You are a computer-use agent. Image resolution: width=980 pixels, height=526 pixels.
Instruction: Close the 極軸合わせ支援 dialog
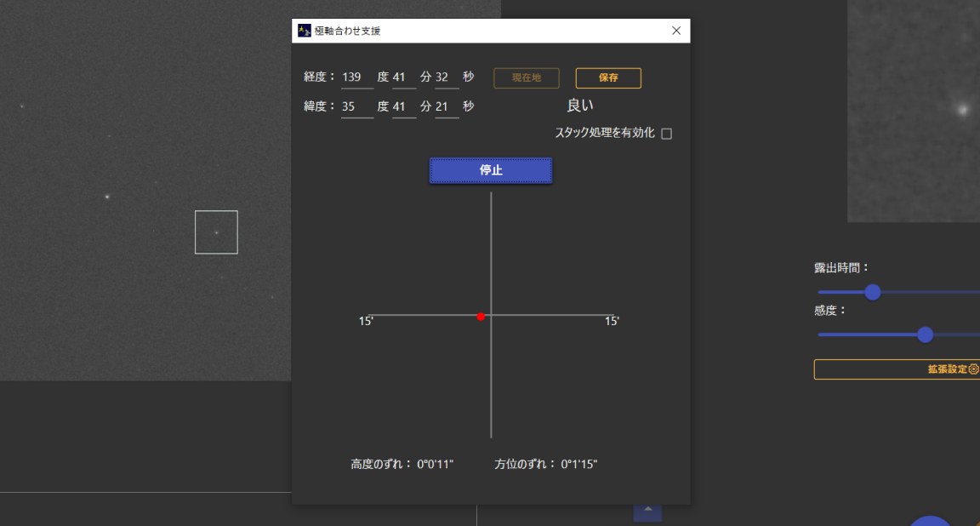click(x=676, y=31)
